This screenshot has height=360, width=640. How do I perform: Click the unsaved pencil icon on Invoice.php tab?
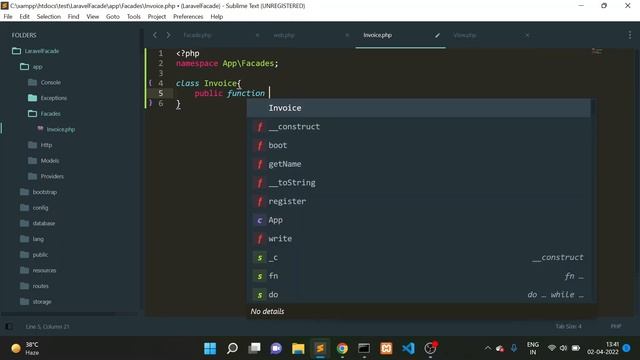(x=437, y=36)
